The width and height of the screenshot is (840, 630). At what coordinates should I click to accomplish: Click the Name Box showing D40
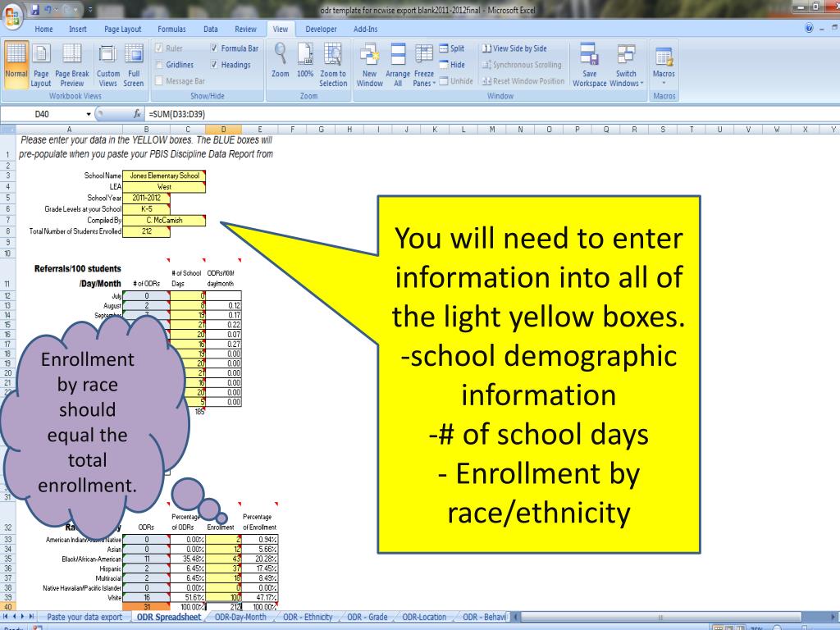click(43, 114)
